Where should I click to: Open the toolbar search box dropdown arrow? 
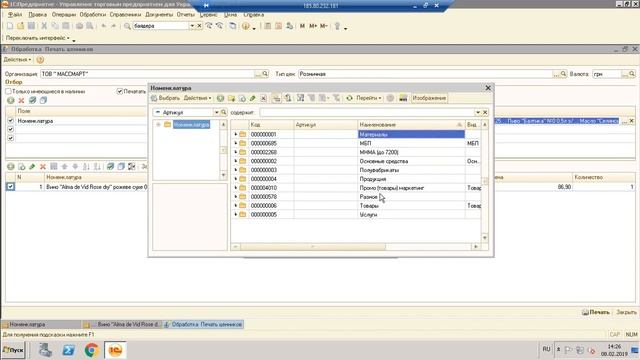[x=192, y=26]
